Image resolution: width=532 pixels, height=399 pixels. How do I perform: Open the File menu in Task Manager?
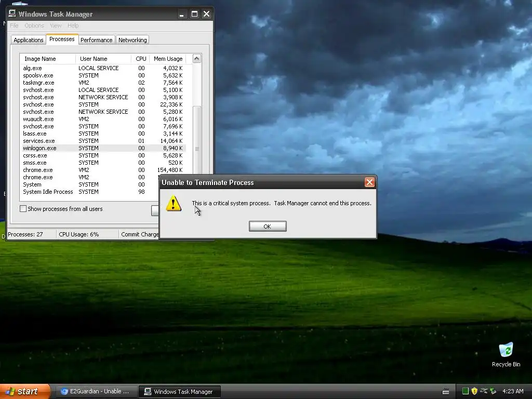pyautogui.click(x=14, y=25)
